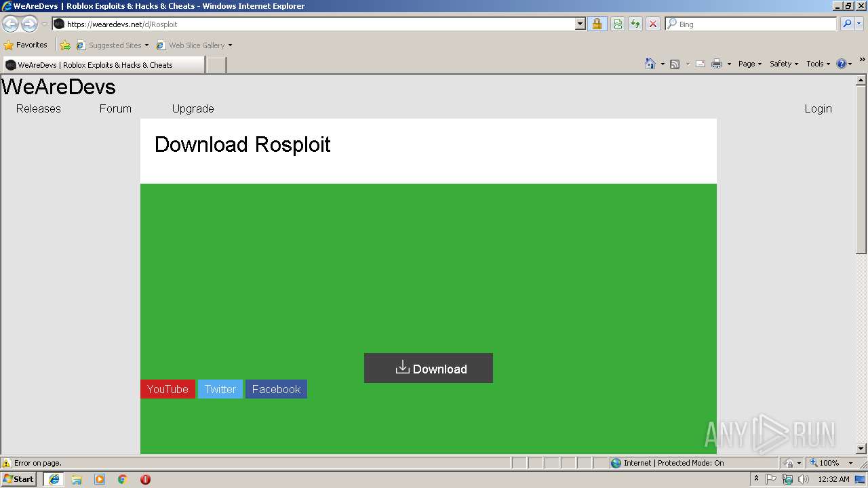
Task: Open a new blank tab
Action: tap(216, 65)
